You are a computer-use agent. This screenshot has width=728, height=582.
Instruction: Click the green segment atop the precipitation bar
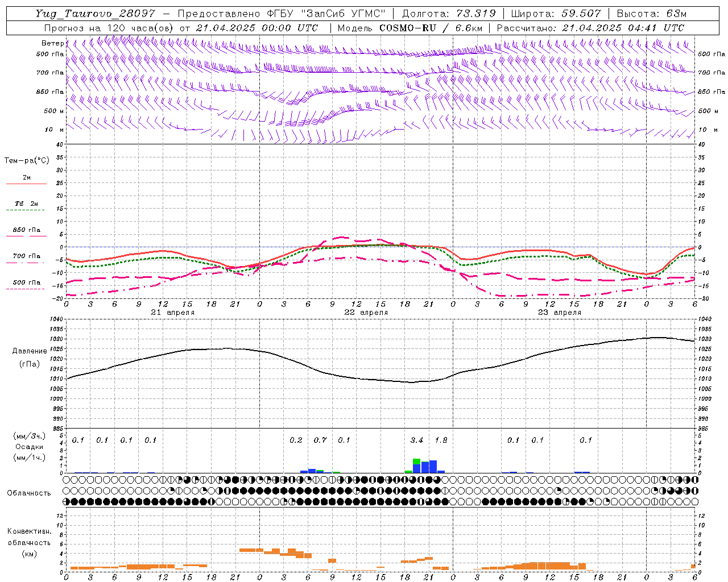tap(417, 462)
